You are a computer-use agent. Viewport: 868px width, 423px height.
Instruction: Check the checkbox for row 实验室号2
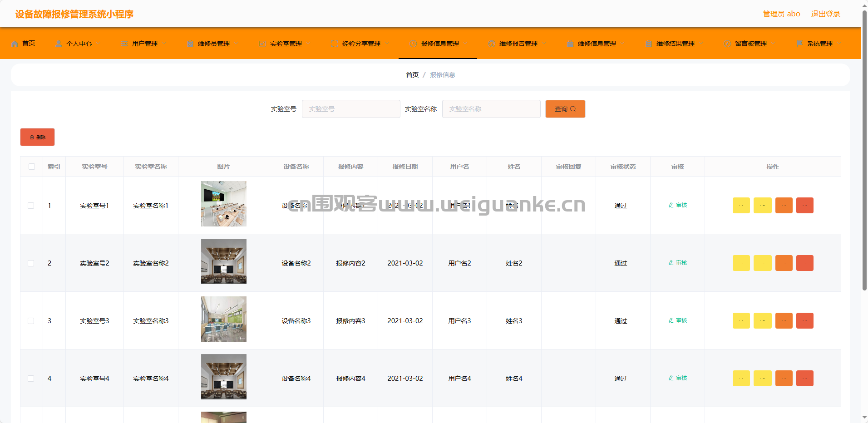coord(31,263)
